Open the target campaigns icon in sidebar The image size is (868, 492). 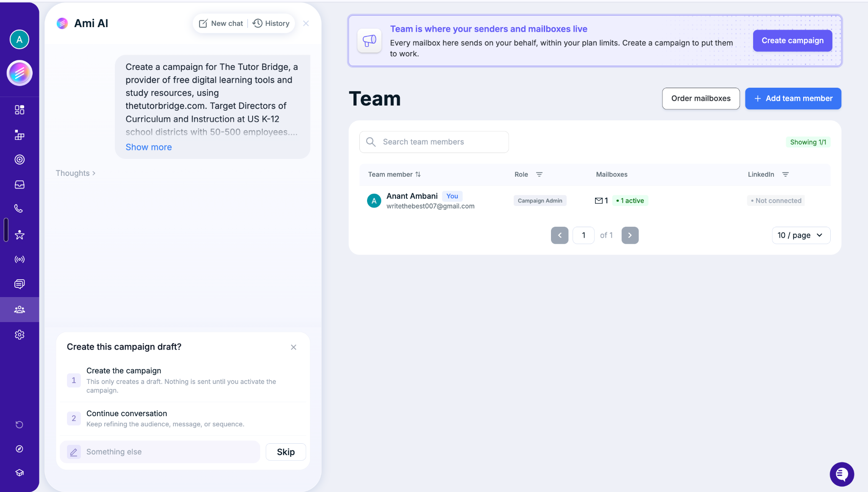(19, 159)
